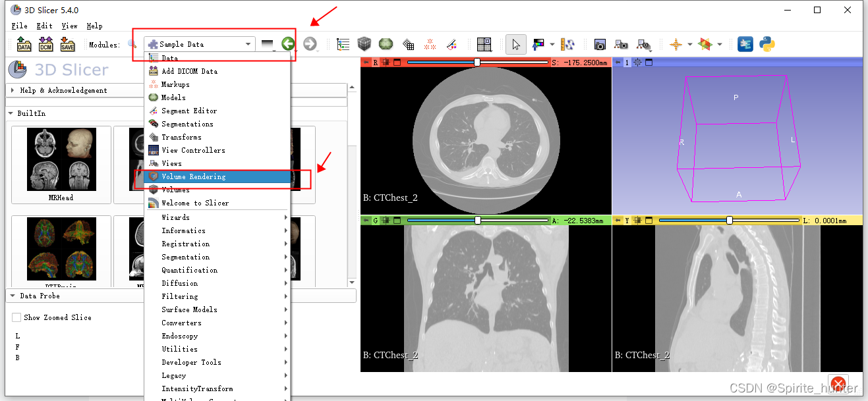Click the scene view capture icon

point(621,44)
